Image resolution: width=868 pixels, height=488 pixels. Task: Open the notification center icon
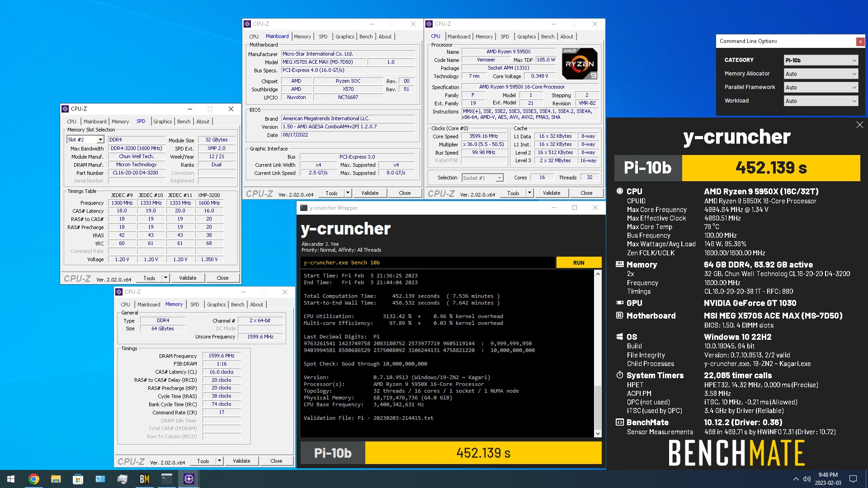click(x=853, y=479)
